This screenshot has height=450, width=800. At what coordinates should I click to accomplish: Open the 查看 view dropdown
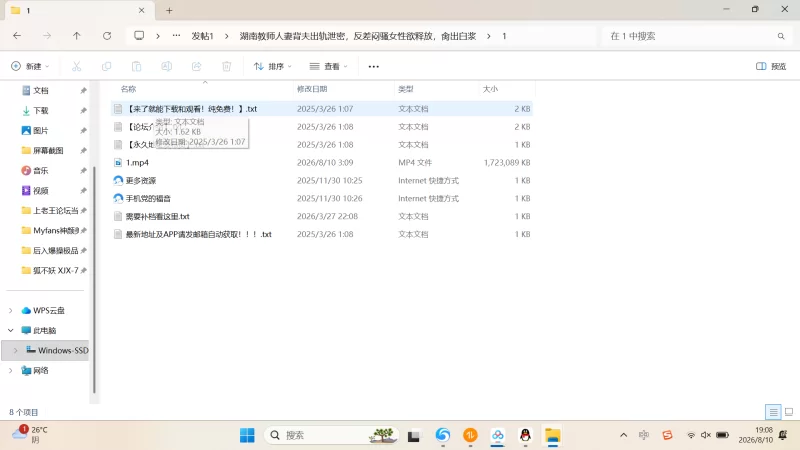[x=328, y=66]
